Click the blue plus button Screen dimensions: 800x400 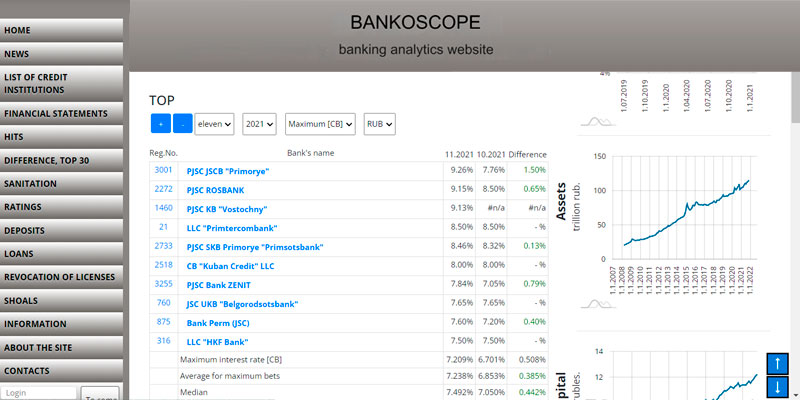point(160,124)
